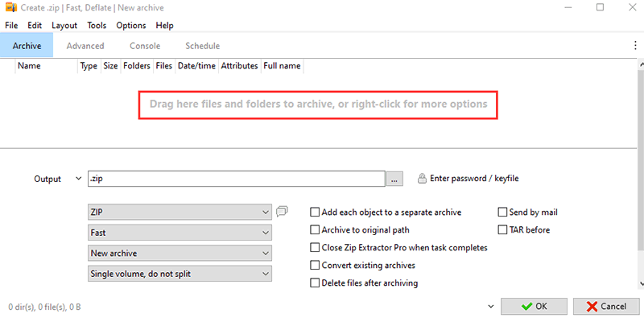
Task: Click the archive comment bubble icon
Action: [x=282, y=212]
